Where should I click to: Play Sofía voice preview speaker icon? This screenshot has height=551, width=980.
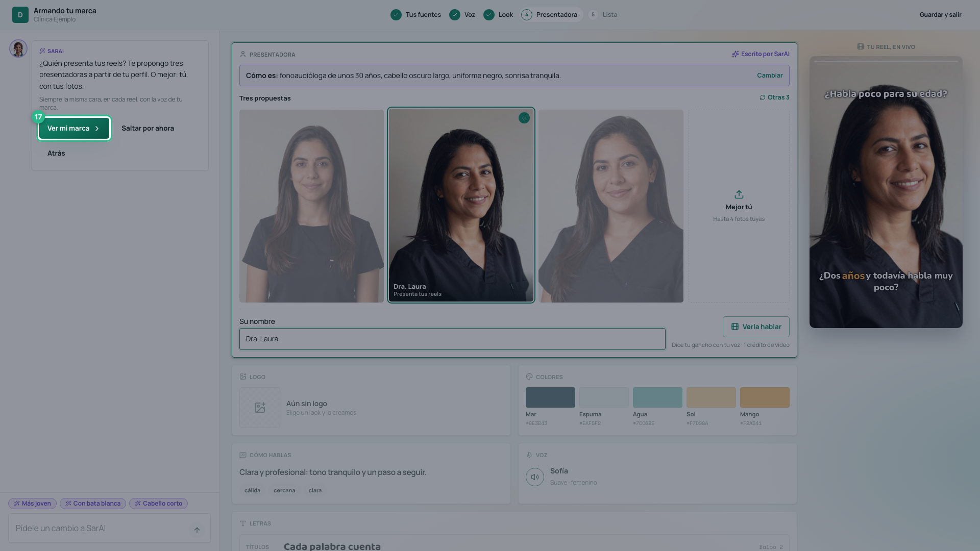[535, 477]
